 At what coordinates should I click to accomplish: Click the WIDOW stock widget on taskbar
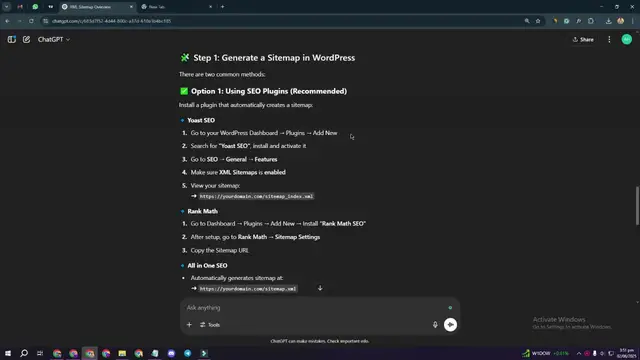(545, 353)
